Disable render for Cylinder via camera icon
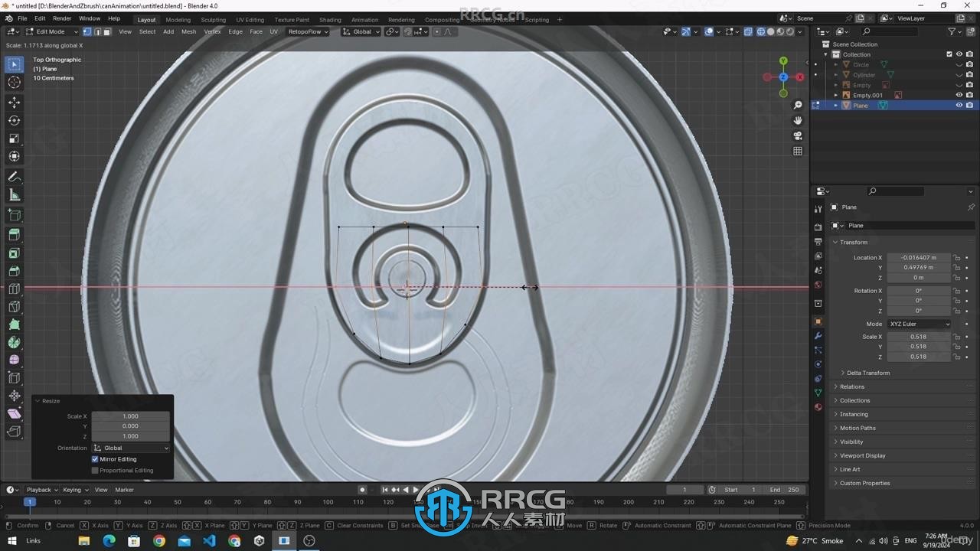Screen dimensions: 980x551 pyautogui.click(x=969, y=75)
